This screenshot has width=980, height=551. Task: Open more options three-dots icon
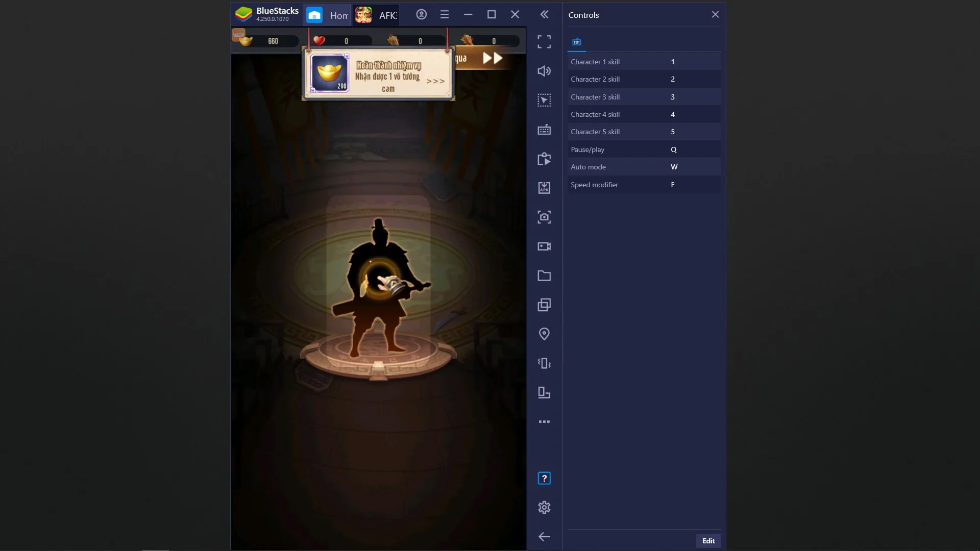544,422
